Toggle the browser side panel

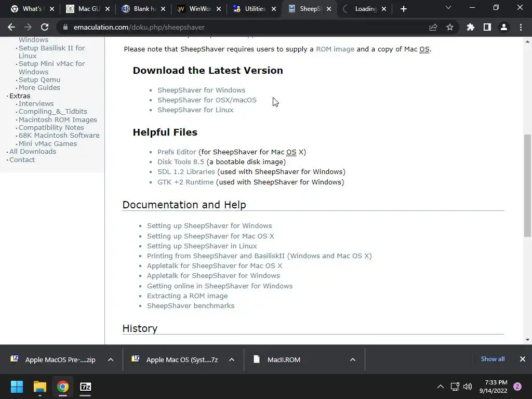(487, 27)
